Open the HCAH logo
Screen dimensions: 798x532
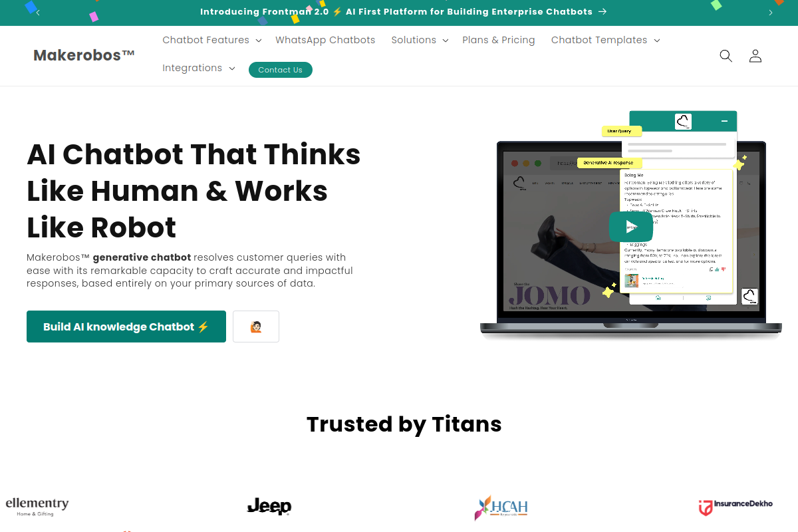tap(501, 507)
